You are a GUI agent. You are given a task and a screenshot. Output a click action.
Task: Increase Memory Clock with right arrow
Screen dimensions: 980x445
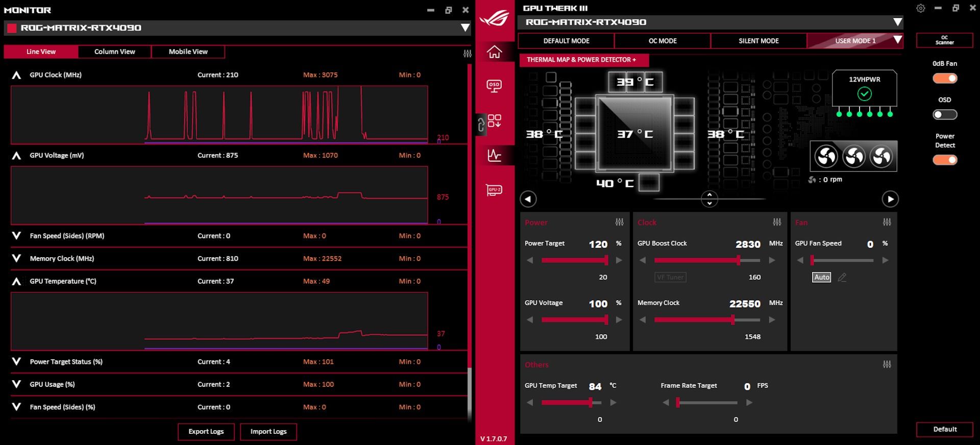[x=772, y=320]
